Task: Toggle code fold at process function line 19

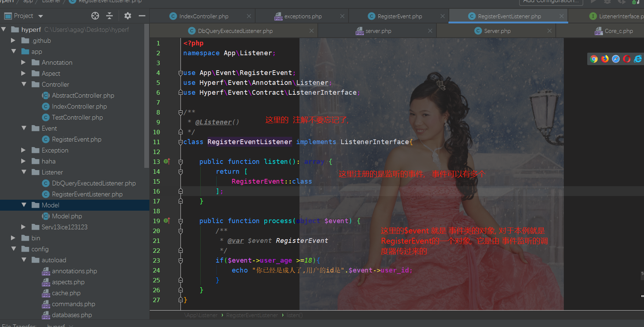Action: [x=180, y=221]
